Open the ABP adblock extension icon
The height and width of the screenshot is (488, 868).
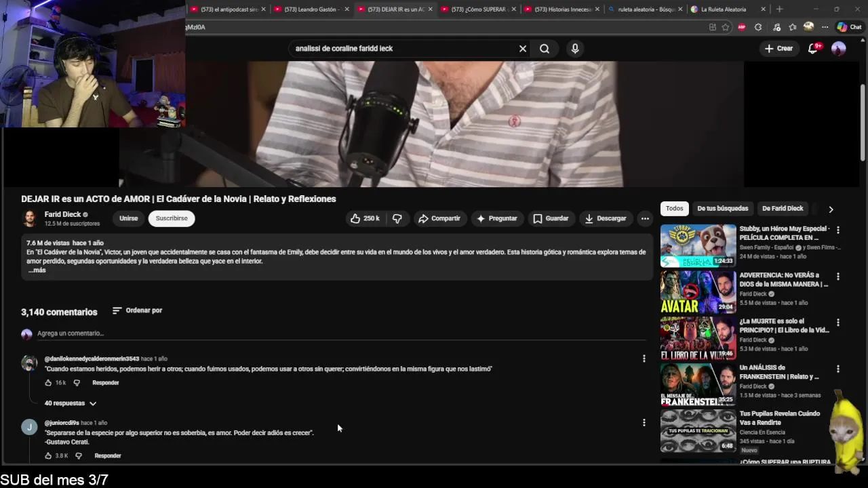click(x=741, y=27)
